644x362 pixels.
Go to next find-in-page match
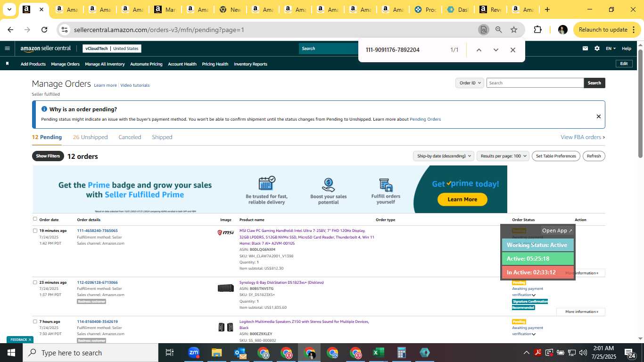[x=495, y=50]
